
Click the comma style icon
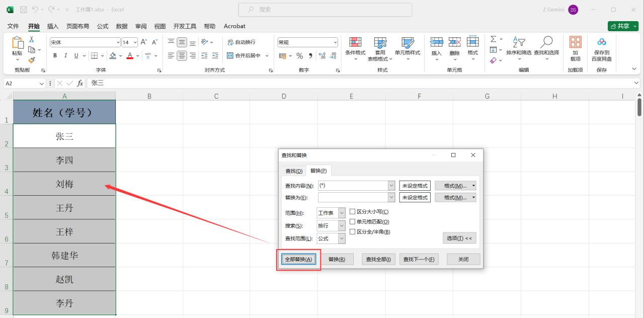310,56
